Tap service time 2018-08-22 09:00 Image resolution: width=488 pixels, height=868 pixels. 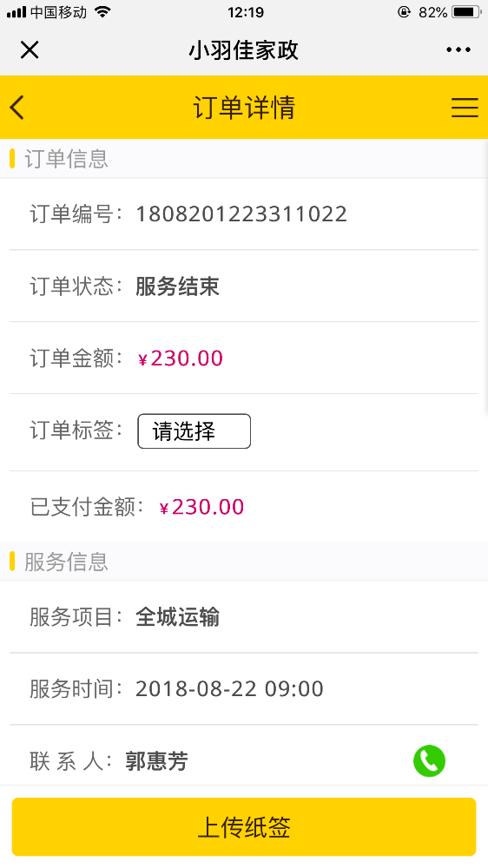pyautogui.click(x=229, y=689)
